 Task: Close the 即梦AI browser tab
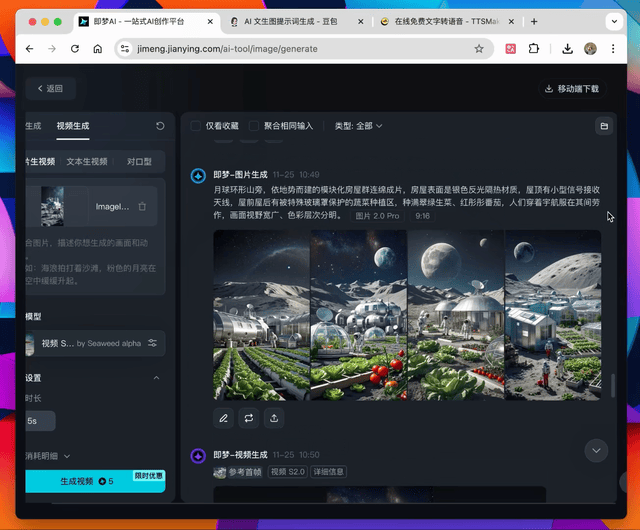point(210,22)
